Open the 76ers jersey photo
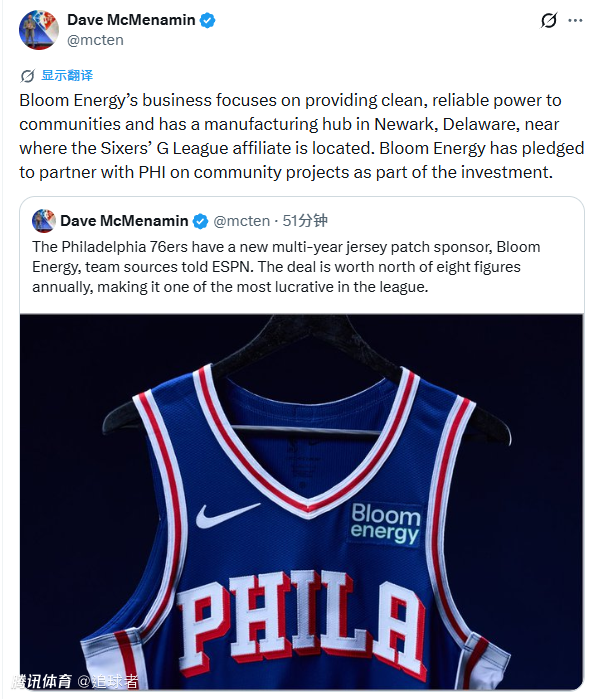596x699 pixels. point(301,502)
